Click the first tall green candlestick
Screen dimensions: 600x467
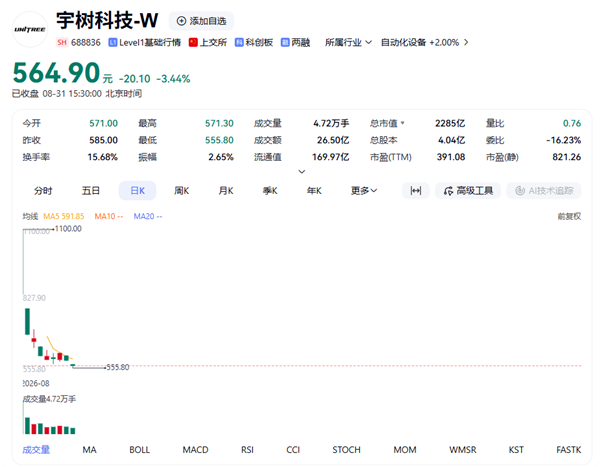pos(28,322)
